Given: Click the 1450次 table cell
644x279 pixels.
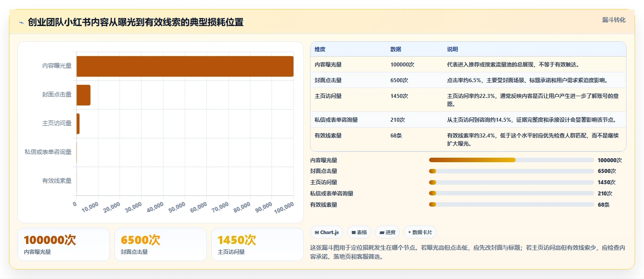Looking at the screenshot, I should tap(399, 96).
